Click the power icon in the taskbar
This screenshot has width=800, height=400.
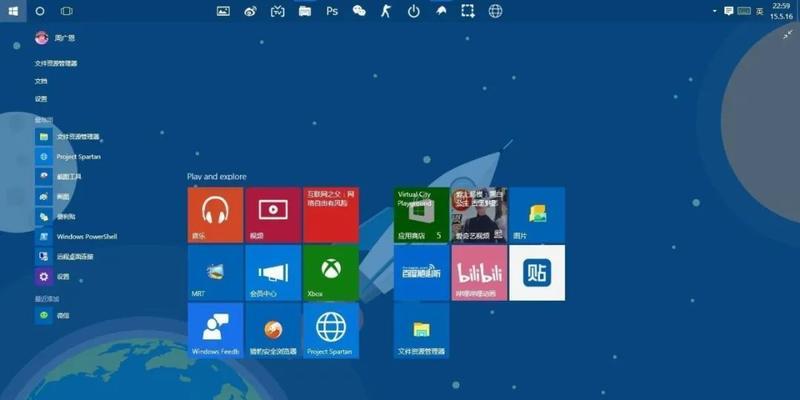pos(414,11)
